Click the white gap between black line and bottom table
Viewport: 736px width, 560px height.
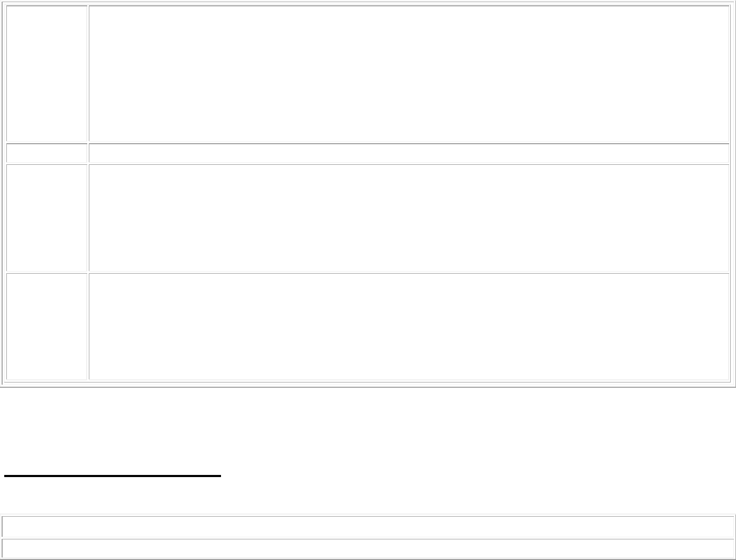[368, 497]
